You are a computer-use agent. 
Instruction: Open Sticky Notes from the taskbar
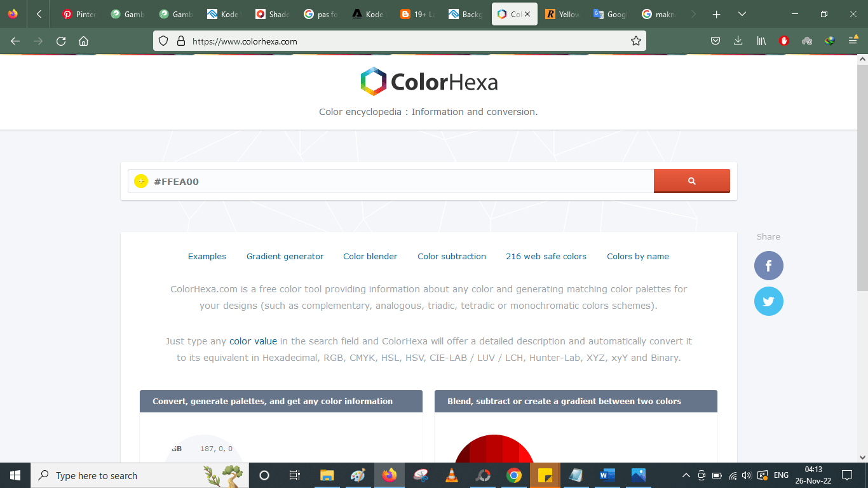click(x=545, y=475)
